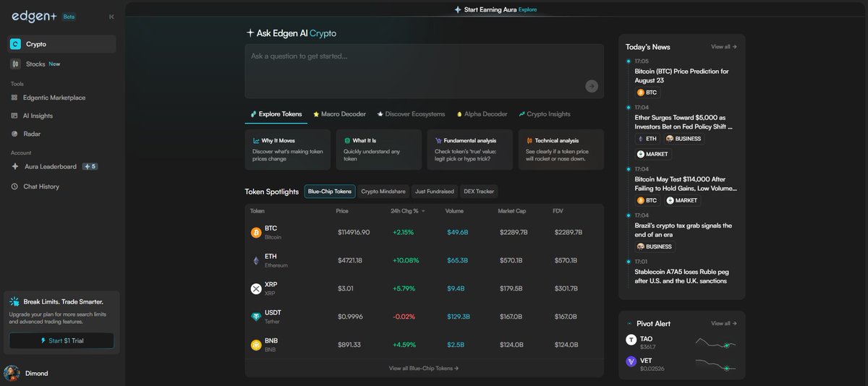Viewport: 868px width, 386px height.
Task: Click the Aura points badge showing 5
Action: pyautogui.click(x=90, y=166)
